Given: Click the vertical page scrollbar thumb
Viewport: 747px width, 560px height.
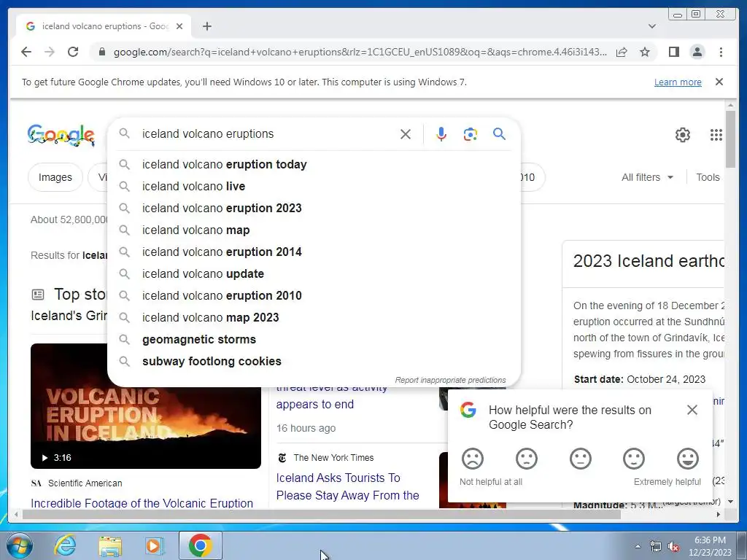Looking at the screenshot, I should (x=730, y=139).
